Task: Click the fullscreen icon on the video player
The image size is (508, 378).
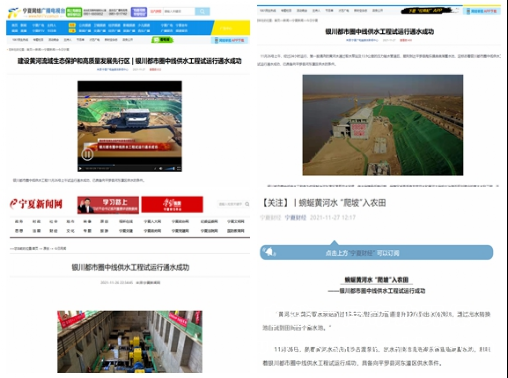Action: coord(179,169)
